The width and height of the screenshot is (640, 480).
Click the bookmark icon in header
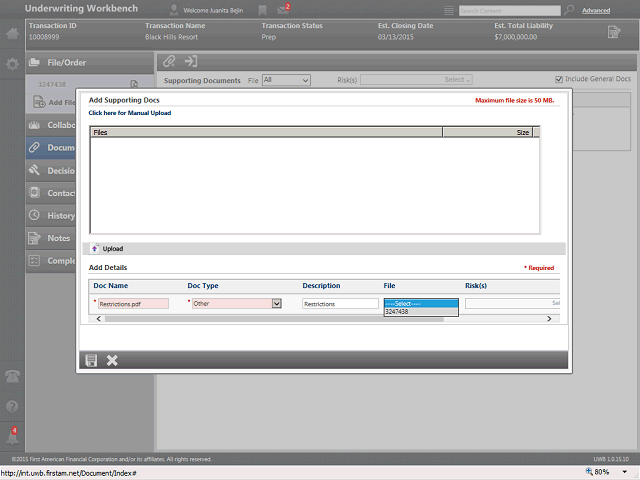coord(262,11)
